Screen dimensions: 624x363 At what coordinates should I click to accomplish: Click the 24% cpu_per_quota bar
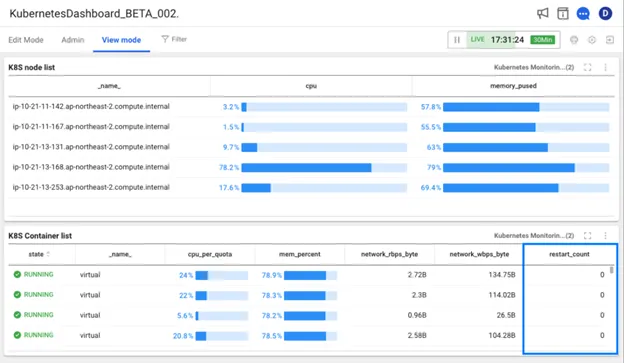tap(222, 275)
